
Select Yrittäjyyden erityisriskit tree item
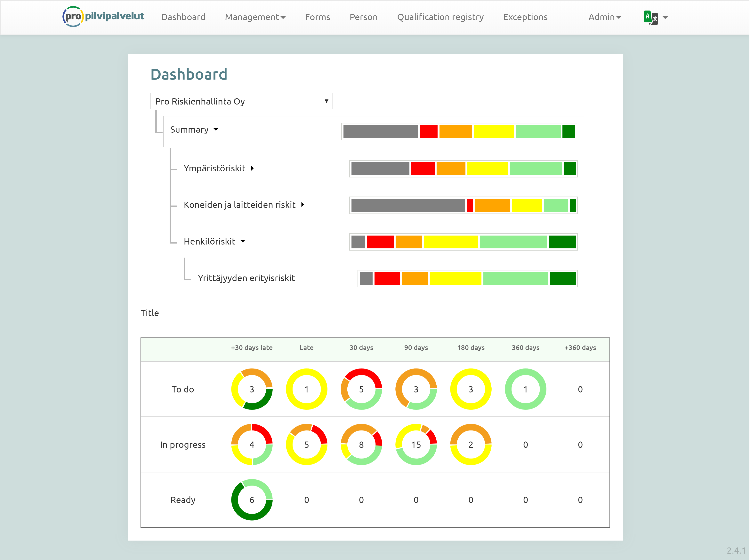[x=246, y=278]
